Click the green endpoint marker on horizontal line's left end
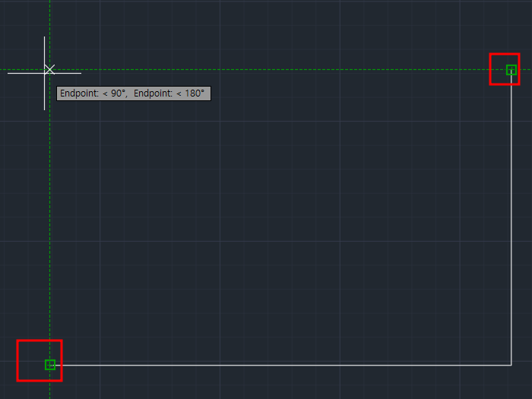Viewport: 532px width, 399px height. [50, 365]
